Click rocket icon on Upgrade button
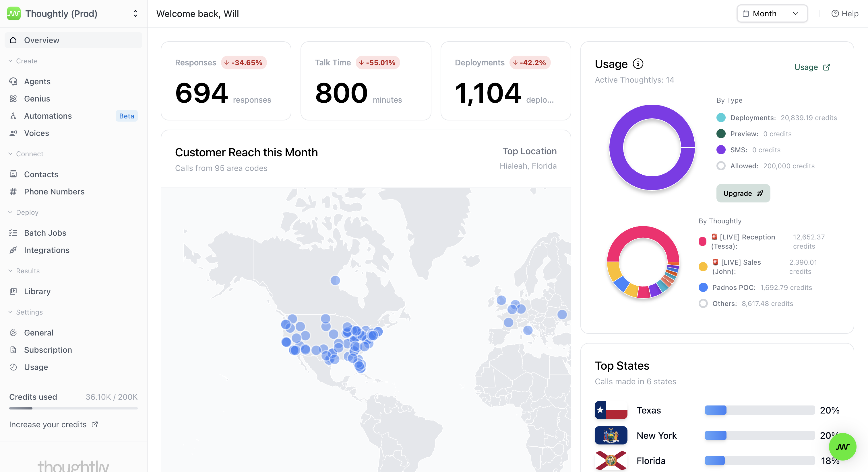868x472 pixels. click(760, 193)
